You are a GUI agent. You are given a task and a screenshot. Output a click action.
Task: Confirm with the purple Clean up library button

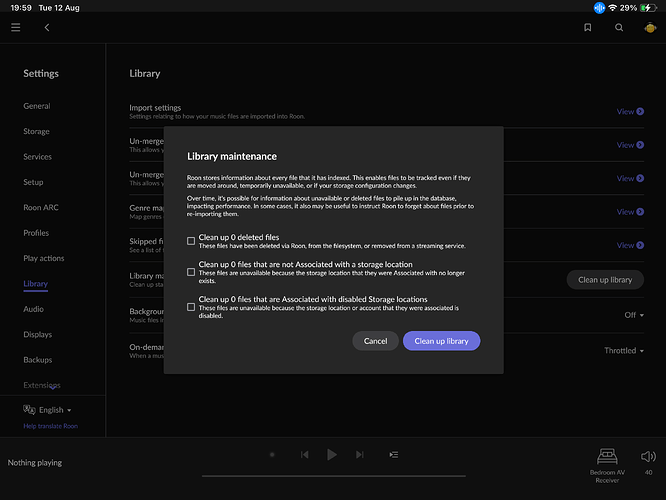click(441, 341)
